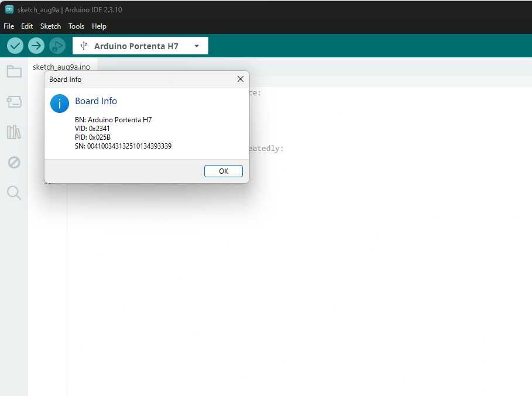The image size is (532, 396).
Task: Open the Sketch menu
Action: pyautogui.click(x=50, y=26)
